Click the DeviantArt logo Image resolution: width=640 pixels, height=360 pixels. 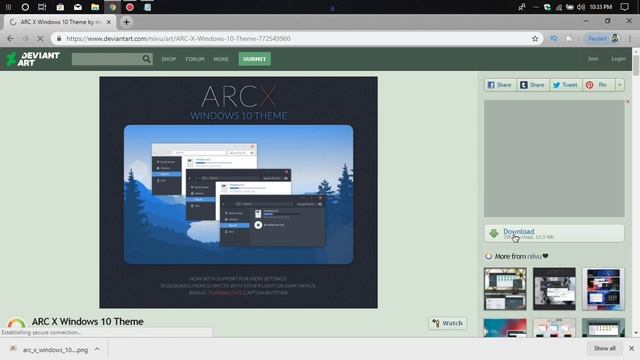point(33,59)
